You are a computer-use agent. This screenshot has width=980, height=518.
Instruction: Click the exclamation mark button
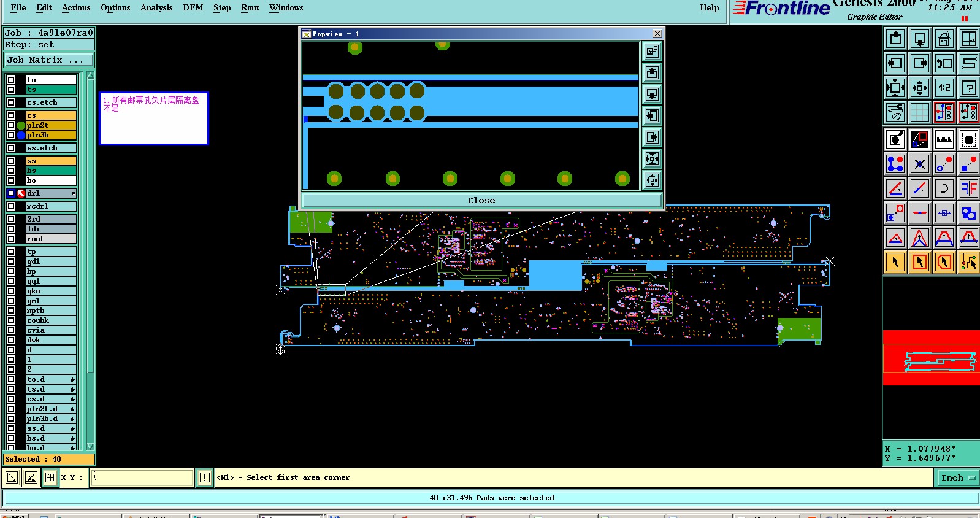(205, 477)
